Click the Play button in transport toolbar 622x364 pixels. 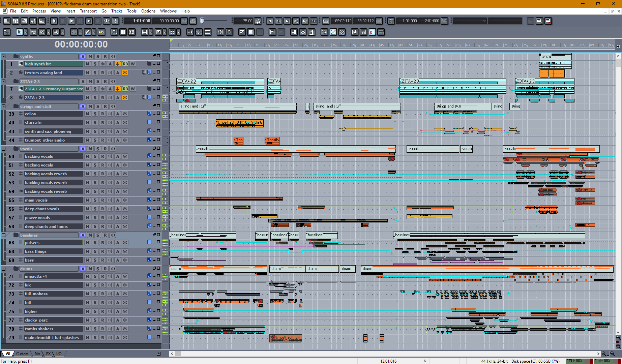click(x=71, y=21)
